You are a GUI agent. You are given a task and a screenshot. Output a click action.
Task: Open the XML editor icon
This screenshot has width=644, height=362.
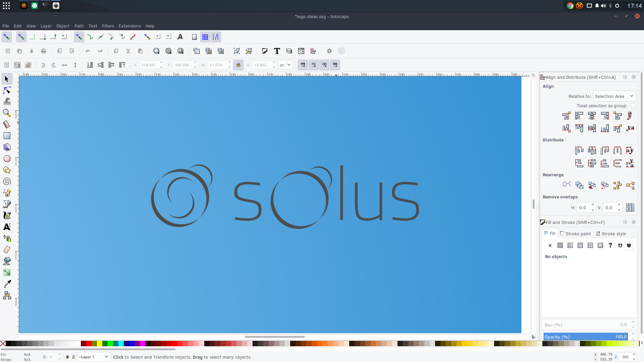coord(301,51)
